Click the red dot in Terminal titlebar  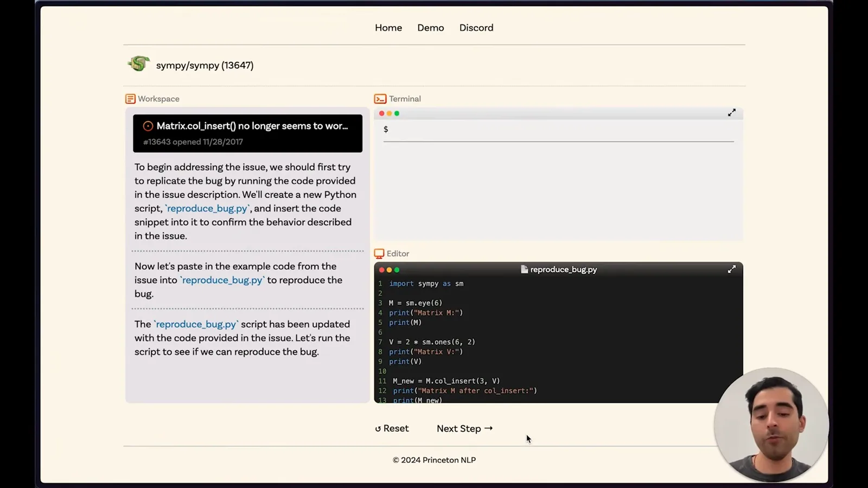381,113
